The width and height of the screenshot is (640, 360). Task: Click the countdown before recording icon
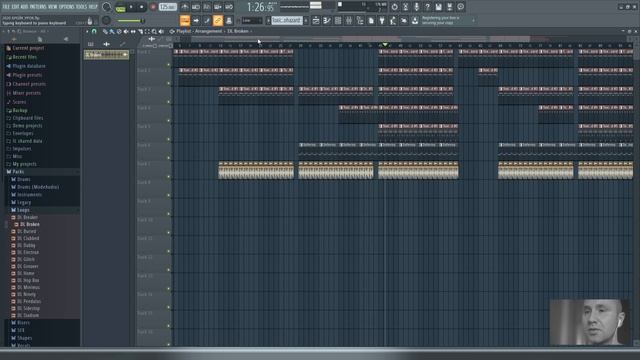(x=207, y=7)
